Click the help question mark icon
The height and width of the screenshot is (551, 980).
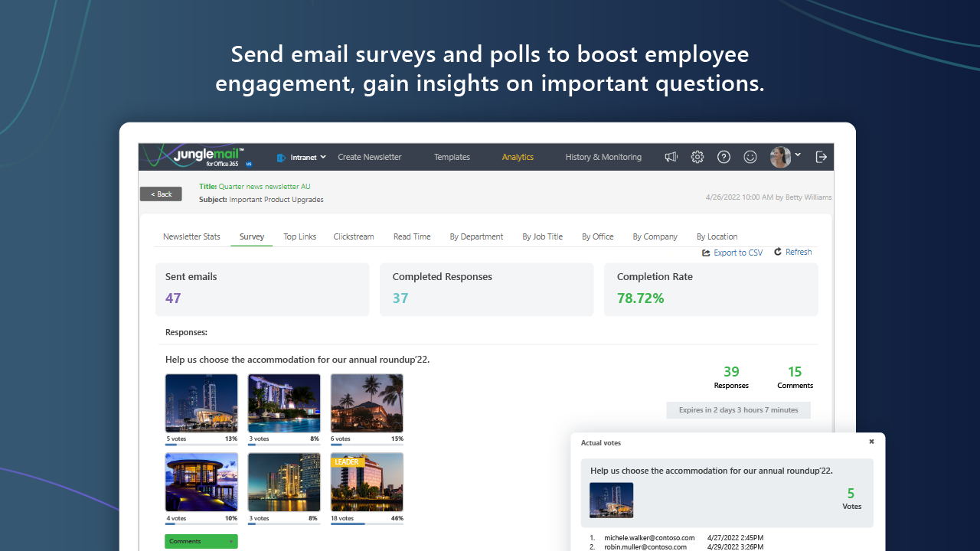tap(724, 157)
